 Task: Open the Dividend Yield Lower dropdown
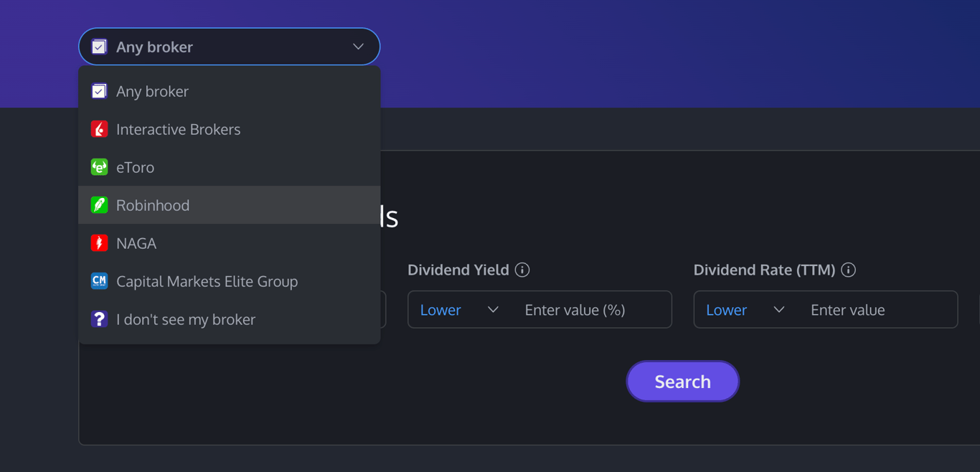(x=459, y=310)
